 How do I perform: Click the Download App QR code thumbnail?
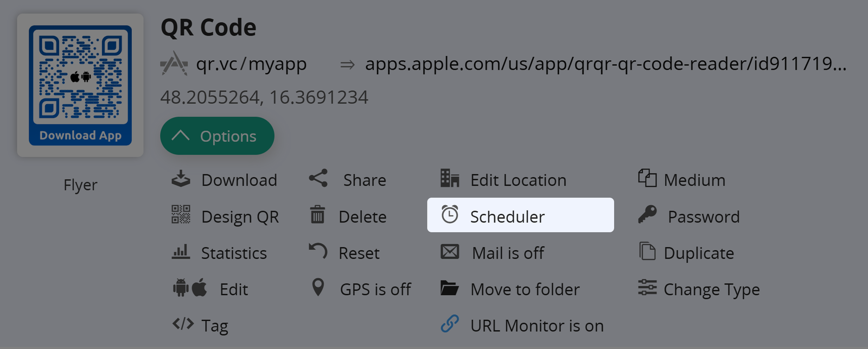click(80, 85)
